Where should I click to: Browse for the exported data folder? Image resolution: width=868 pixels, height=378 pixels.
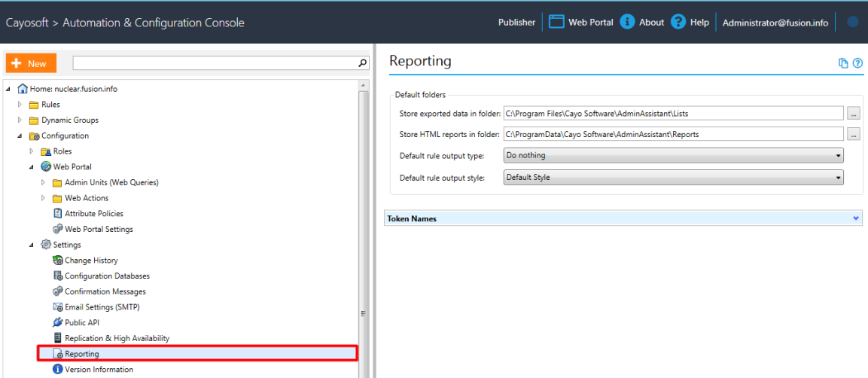point(854,114)
